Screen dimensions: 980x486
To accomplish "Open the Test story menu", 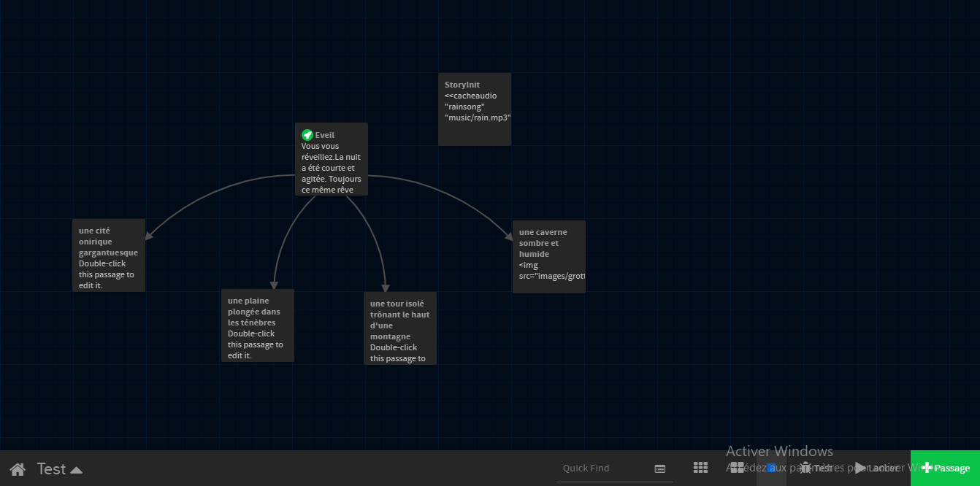I will coord(59,468).
